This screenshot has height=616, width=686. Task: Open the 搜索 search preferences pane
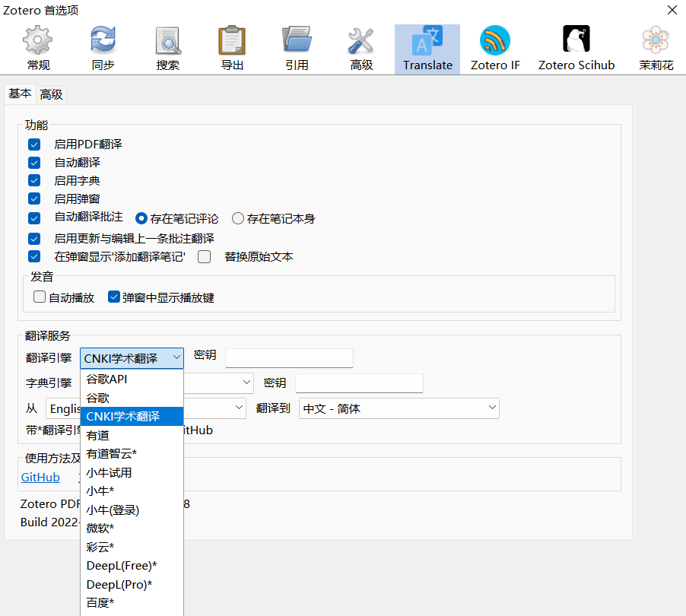click(168, 49)
